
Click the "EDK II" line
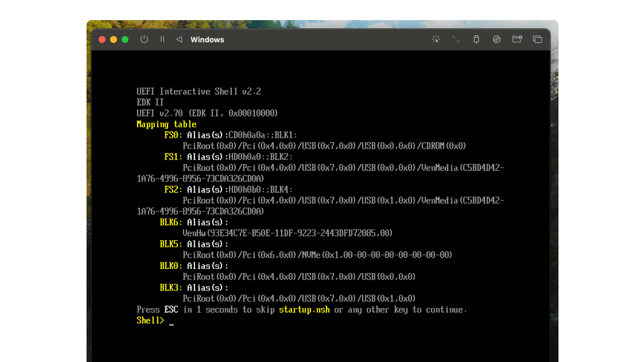point(150,103)
